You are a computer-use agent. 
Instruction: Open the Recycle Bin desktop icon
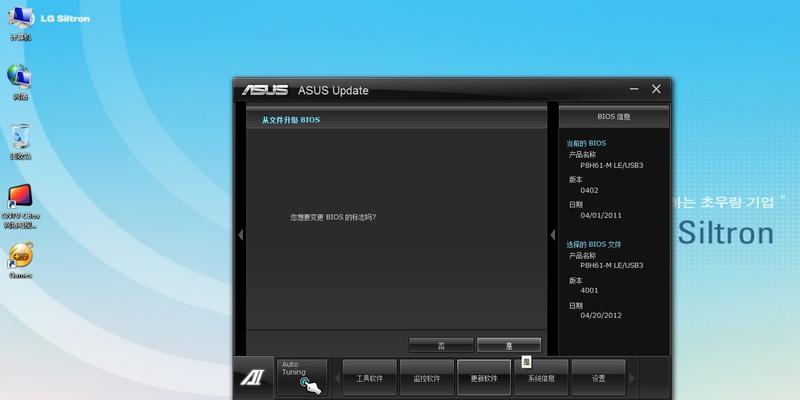[x=20, y=142]
